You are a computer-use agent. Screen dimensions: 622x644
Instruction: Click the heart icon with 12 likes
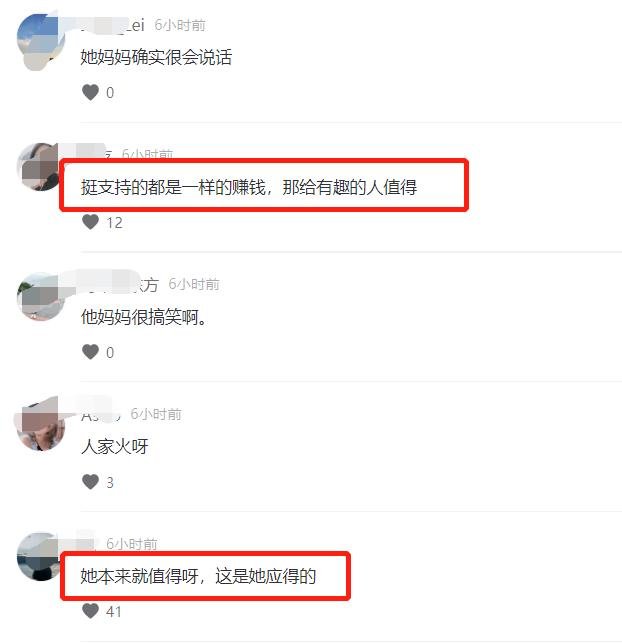click(x=90, y=222)
